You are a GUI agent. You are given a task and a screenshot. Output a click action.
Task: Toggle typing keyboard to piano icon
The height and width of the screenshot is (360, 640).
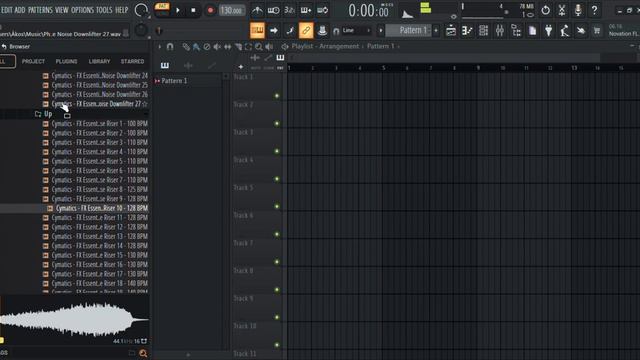point(257,30)
